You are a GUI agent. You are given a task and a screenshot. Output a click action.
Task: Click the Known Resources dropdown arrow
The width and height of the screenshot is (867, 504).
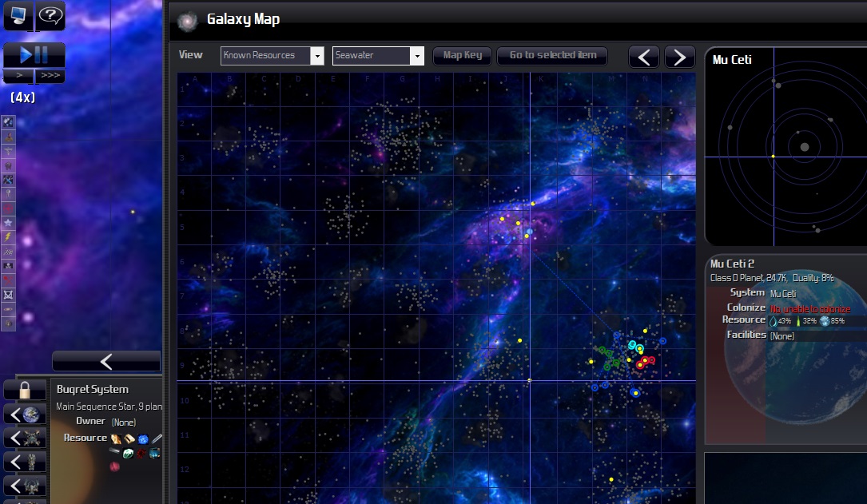(x=317, y=55)
